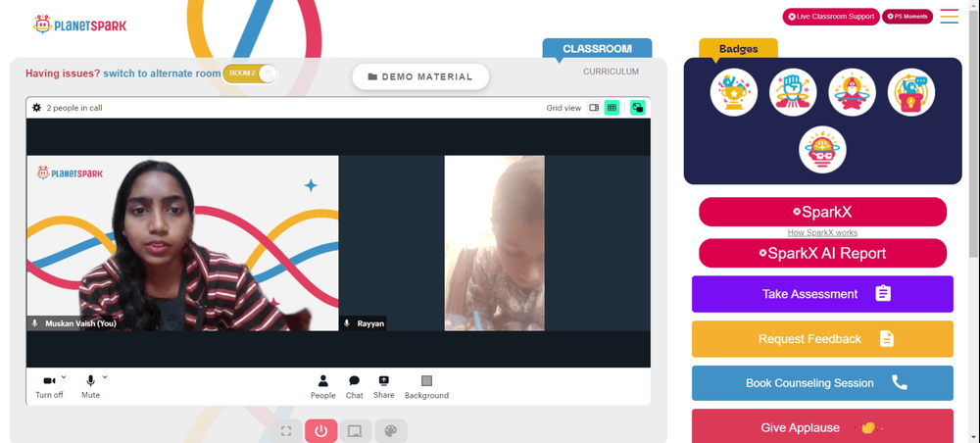This screenshot has height=443, width=980.
Task: Enter fullscreen mode
Action: click(x=286, y=431)
